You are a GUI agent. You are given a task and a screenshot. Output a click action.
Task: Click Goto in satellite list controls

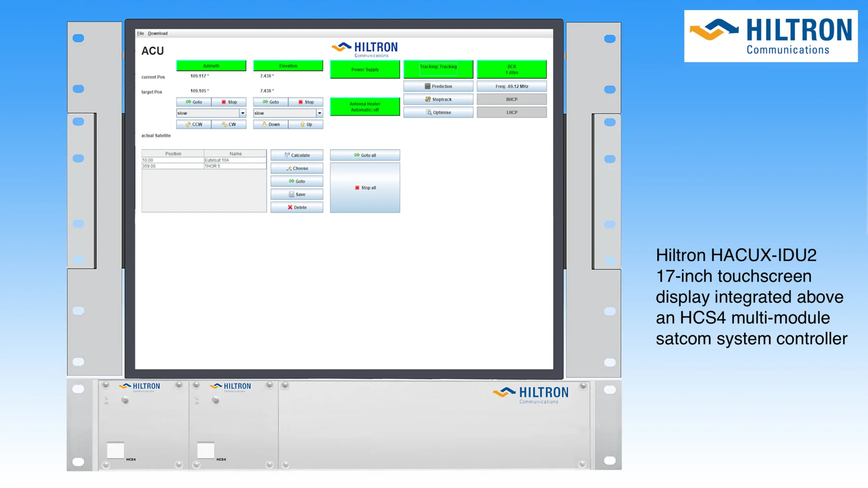pyautogui.click(x=297, y=181)
